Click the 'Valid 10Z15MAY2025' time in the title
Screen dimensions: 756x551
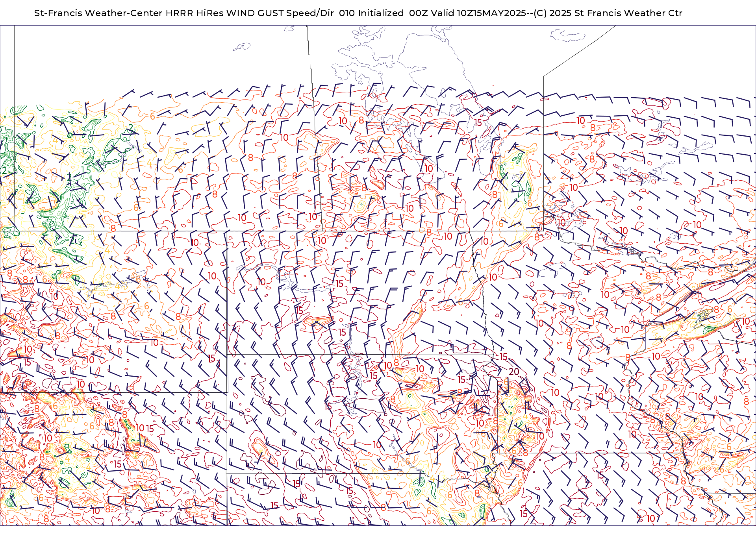[478, 13]
